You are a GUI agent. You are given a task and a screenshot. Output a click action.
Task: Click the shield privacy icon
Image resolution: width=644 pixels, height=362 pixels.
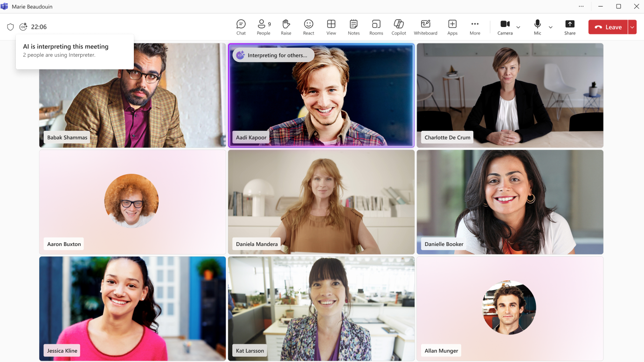(x=10, y=27)
